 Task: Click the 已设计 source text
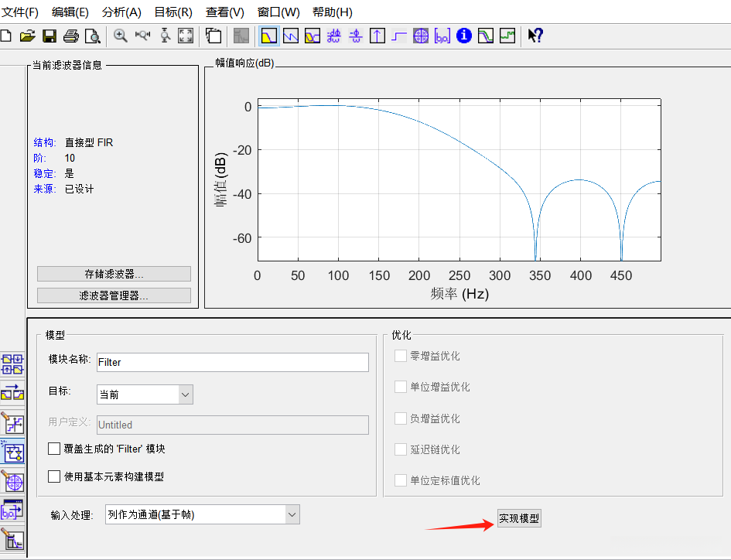[x=79, y=189]
